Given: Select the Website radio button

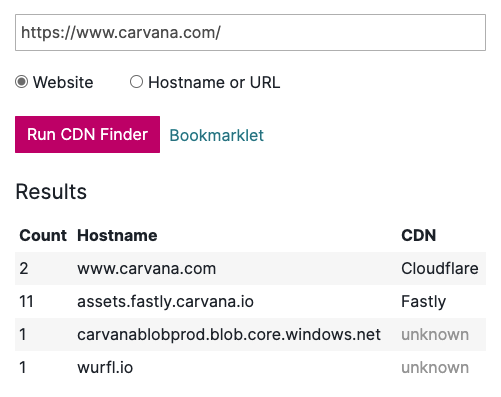Looking at the screenshot, I should click(x=21, y=82).
